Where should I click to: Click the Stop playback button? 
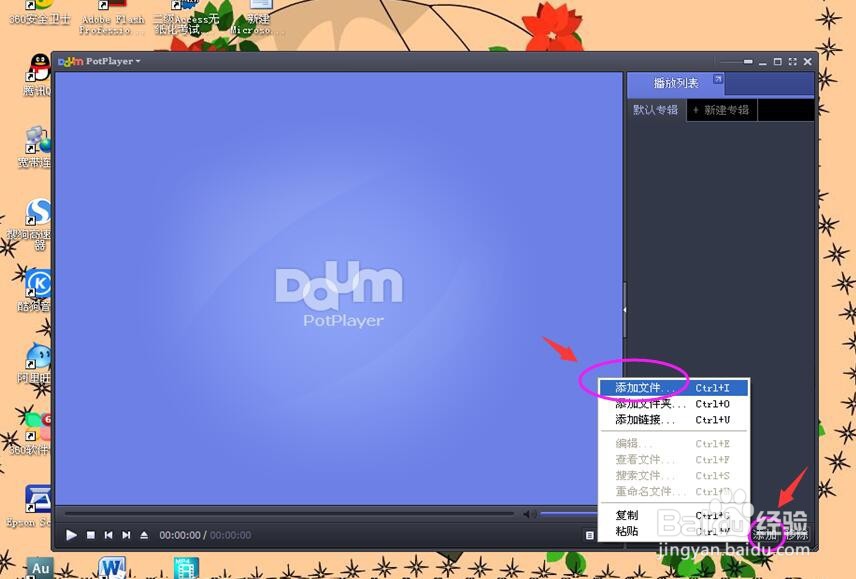tap(91, 535)
